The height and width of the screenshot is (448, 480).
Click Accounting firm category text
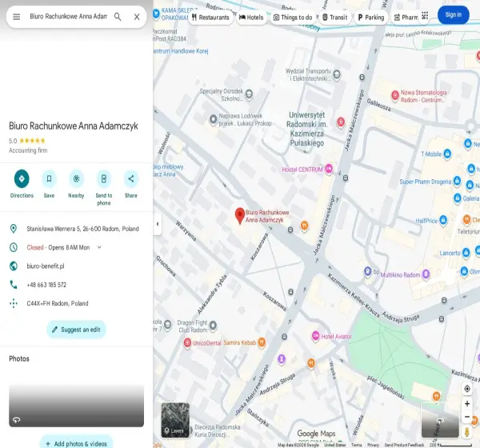coord(28,150)
